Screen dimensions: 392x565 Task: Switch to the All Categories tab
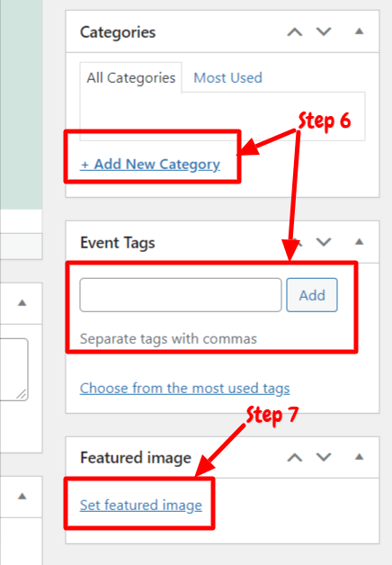point(131,78)
